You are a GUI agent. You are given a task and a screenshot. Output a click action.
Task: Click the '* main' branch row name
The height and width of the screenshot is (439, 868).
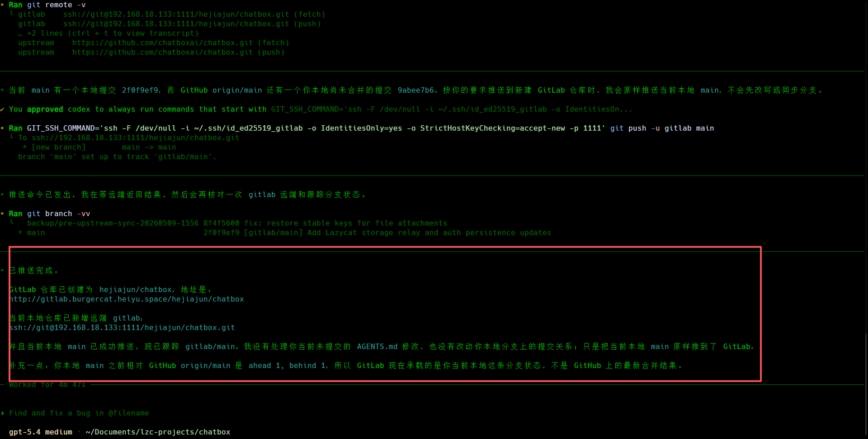[32, 232]
